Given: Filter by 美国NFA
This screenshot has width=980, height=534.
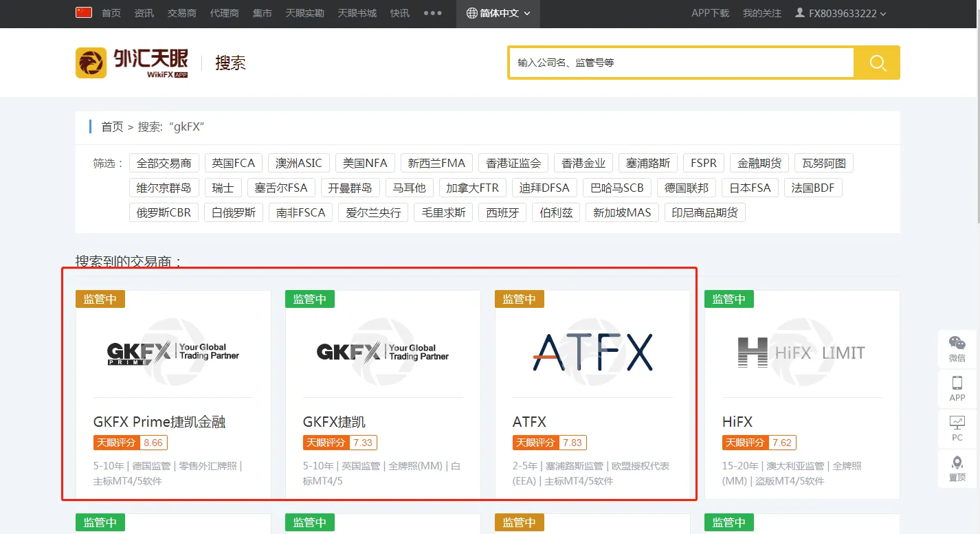Looking at the screenshot, I should (x=365, y=163).
